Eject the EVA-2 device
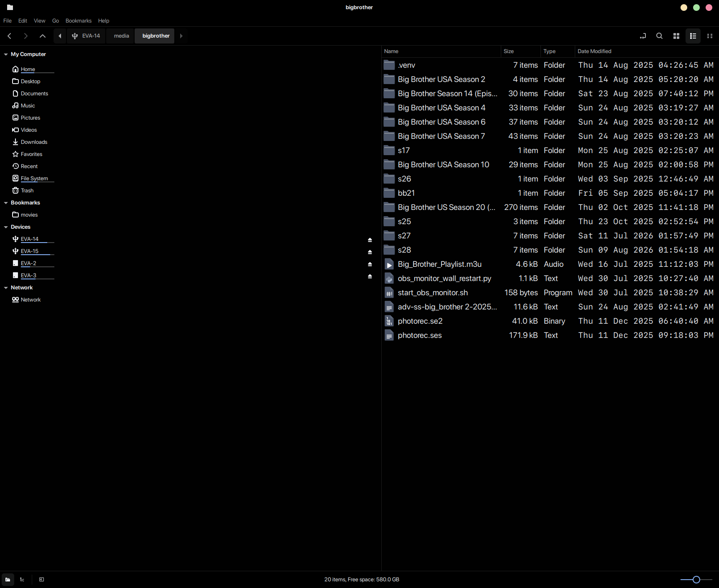 [x=370, y=264]
